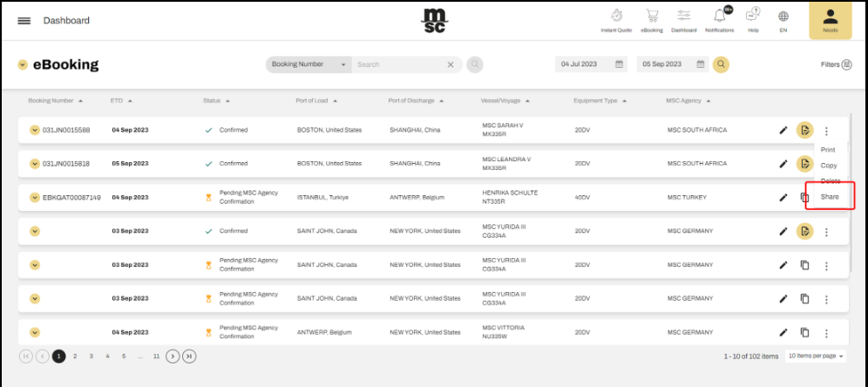
Task: Open calendar icon for 05 Sep 2023
Action: 701,64
